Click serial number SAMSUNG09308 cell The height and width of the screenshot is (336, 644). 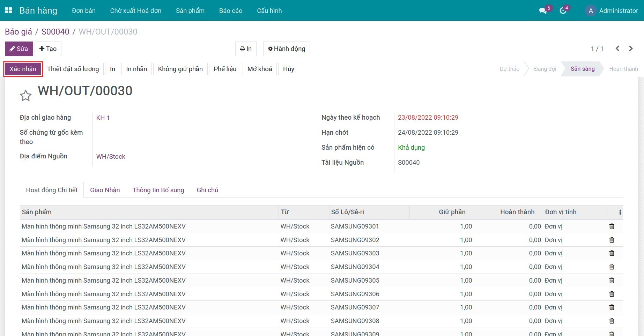pos(355,321)
